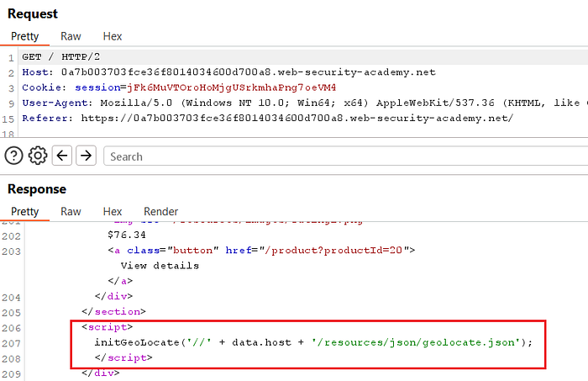Select the opening <script> tag line 206
This screenshot has height=381, width=588.
point(108,327)
